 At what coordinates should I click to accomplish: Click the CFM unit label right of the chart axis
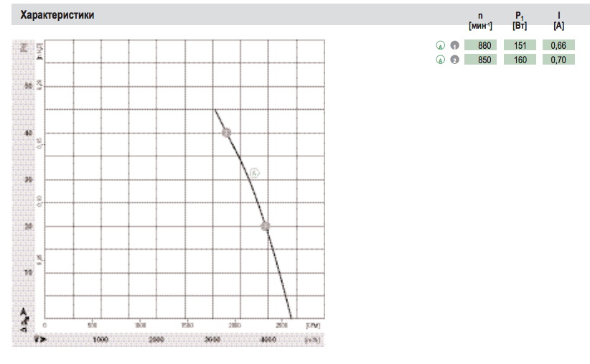tap(313, 325)
